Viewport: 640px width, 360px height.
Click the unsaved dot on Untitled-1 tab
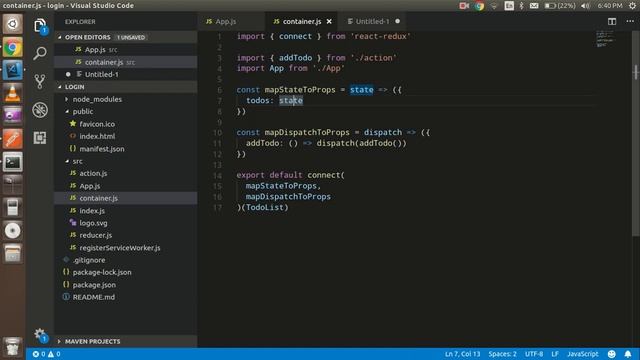point(398,21)
